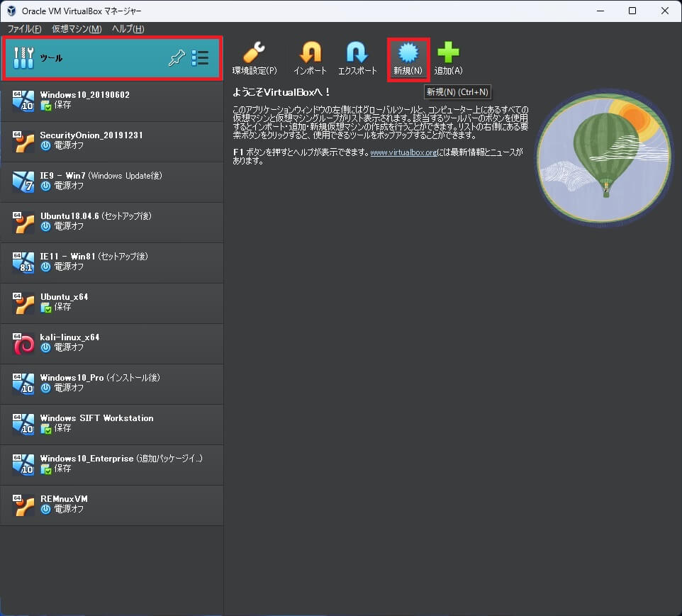The height and width of the screenshot is (616, 682).
Task: Open the Tools list menu icon
Action: (200, 58)
